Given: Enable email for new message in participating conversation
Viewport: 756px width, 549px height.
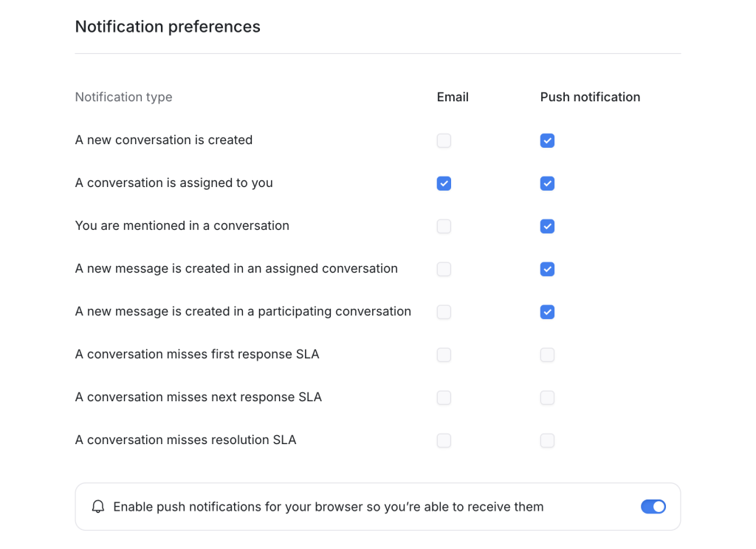Looking at the screenshot, I should tap(444, 312).
